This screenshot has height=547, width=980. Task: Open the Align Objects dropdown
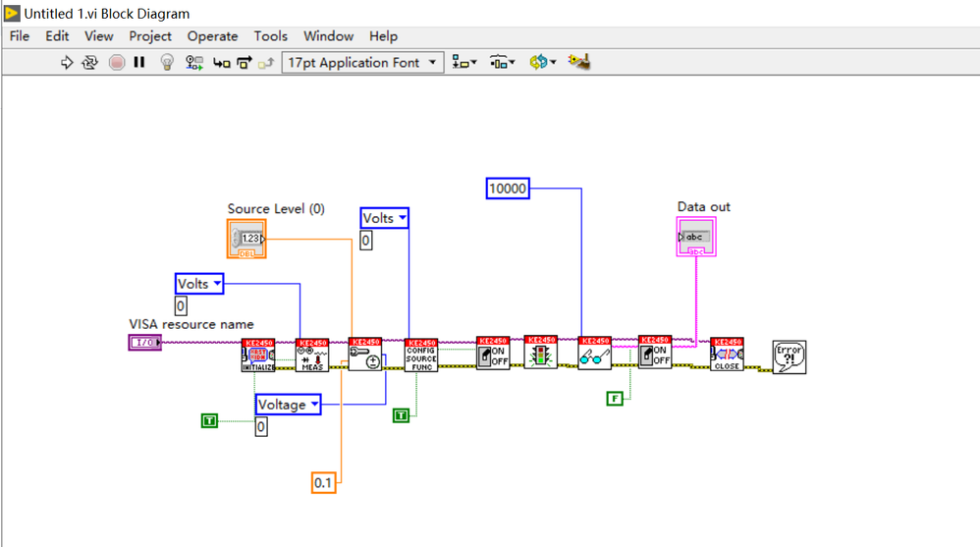464,63
